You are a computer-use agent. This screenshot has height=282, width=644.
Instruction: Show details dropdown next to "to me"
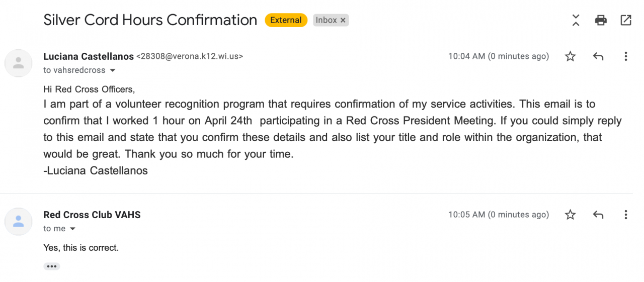[72, 229]
